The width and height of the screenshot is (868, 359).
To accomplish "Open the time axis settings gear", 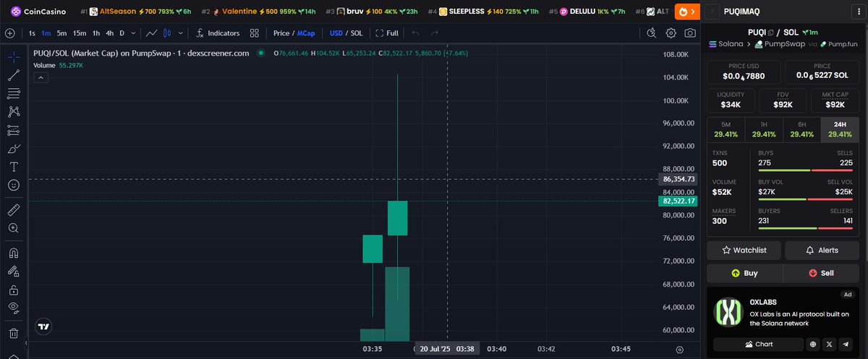I will point(679,349).
